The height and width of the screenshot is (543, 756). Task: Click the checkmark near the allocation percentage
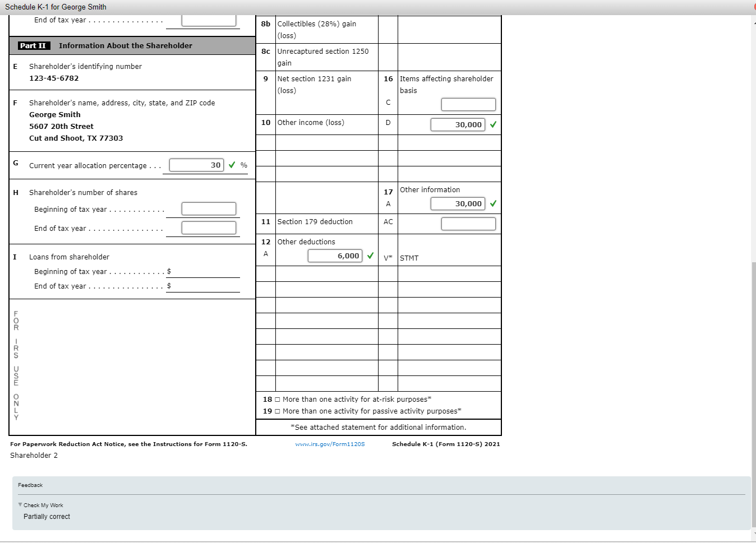[232, 165]
